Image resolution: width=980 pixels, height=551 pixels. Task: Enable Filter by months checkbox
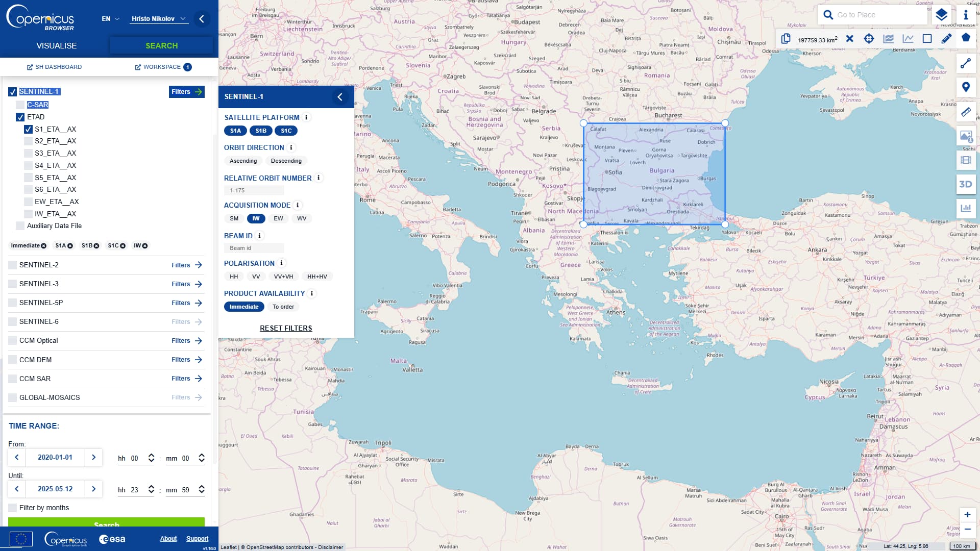pos(13,508)
